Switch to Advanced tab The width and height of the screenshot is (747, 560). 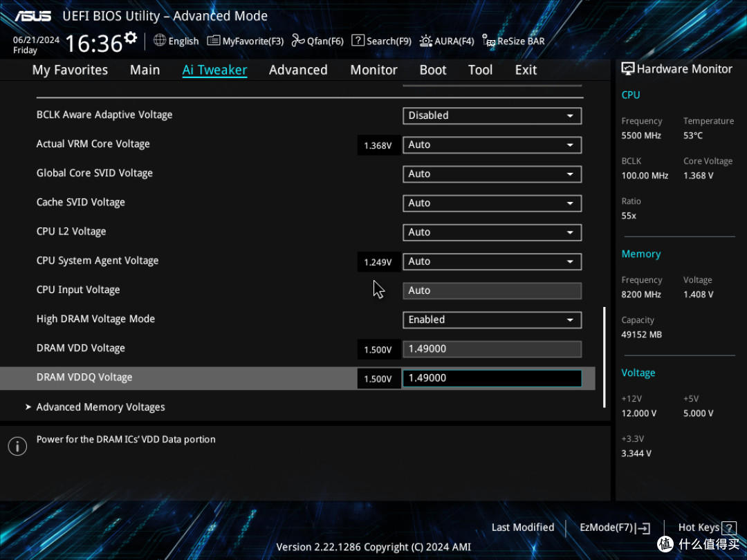298,70
